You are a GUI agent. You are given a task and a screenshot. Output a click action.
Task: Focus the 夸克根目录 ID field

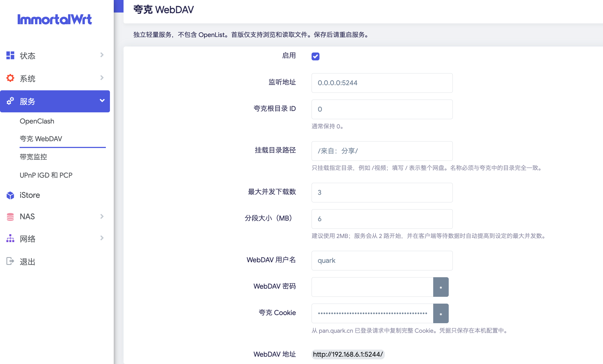coord(382,109)
